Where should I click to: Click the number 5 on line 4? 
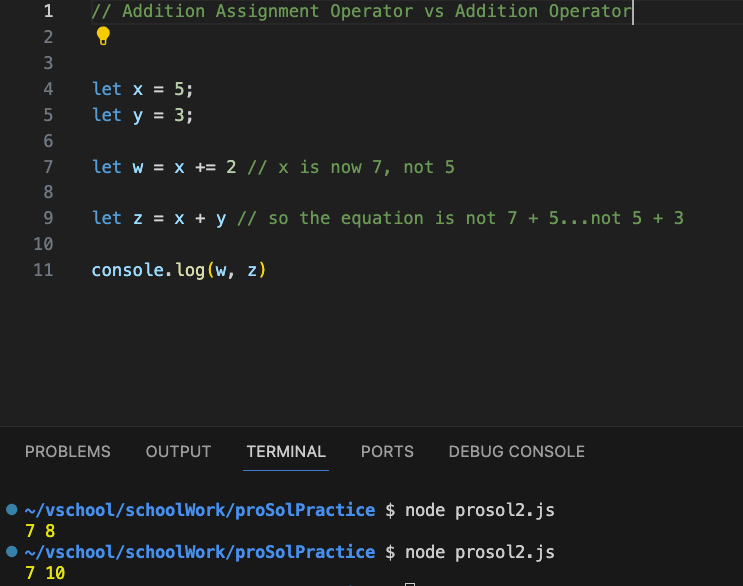tap(179, 89)
